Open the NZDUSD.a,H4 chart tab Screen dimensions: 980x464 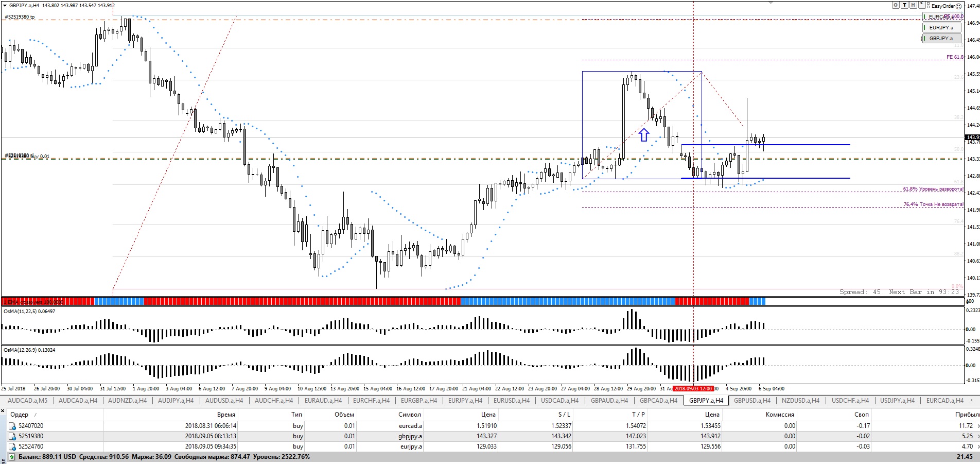800,401
